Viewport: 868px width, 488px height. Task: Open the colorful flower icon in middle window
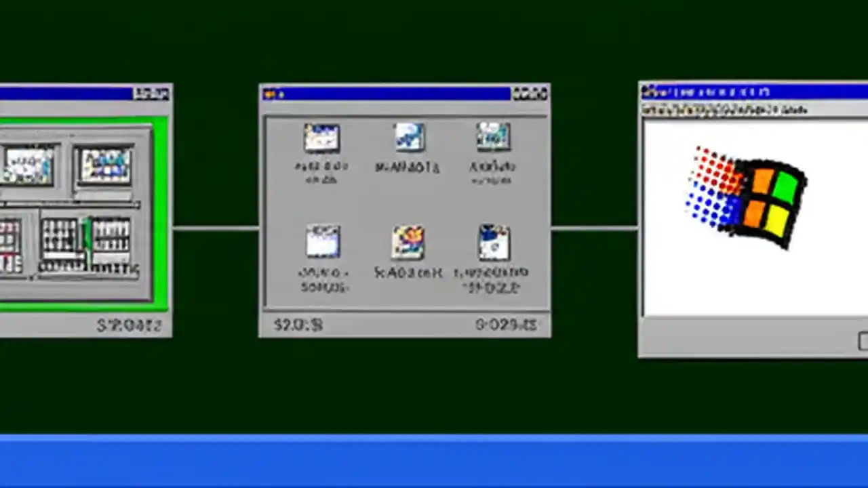click(x=408, y=242)
